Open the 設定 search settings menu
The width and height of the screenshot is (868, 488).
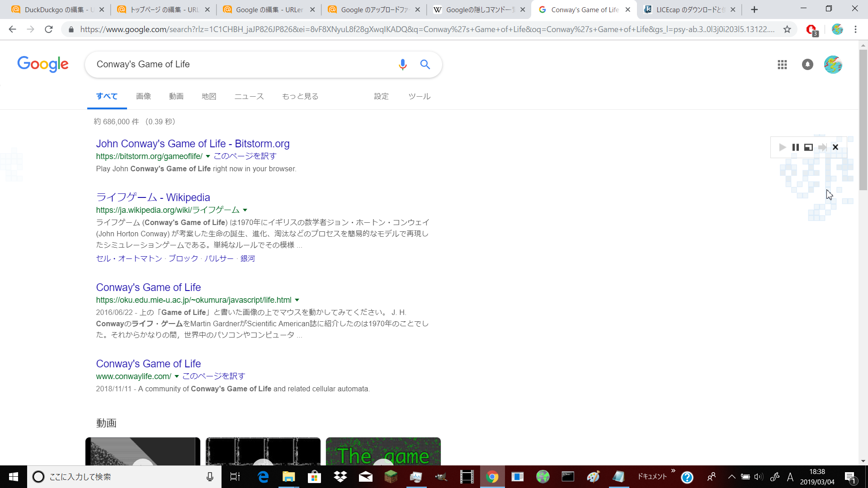[x=381, y=96]
